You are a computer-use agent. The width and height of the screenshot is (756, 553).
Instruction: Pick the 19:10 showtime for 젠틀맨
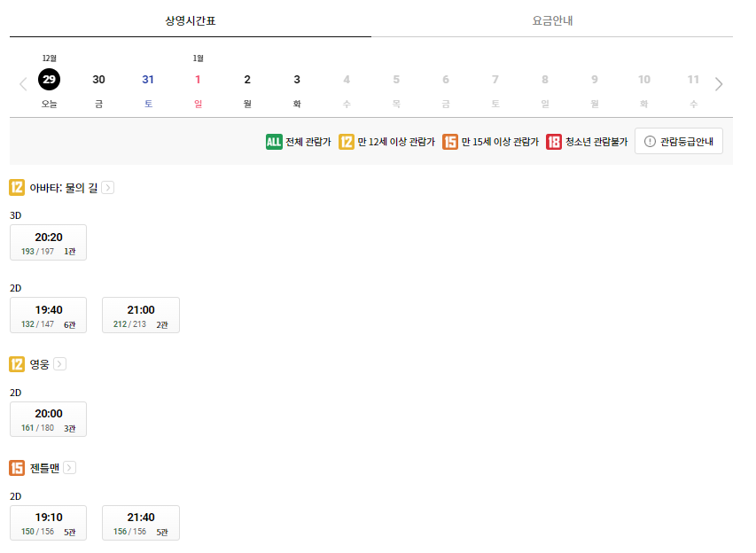[x=48, y=522]
